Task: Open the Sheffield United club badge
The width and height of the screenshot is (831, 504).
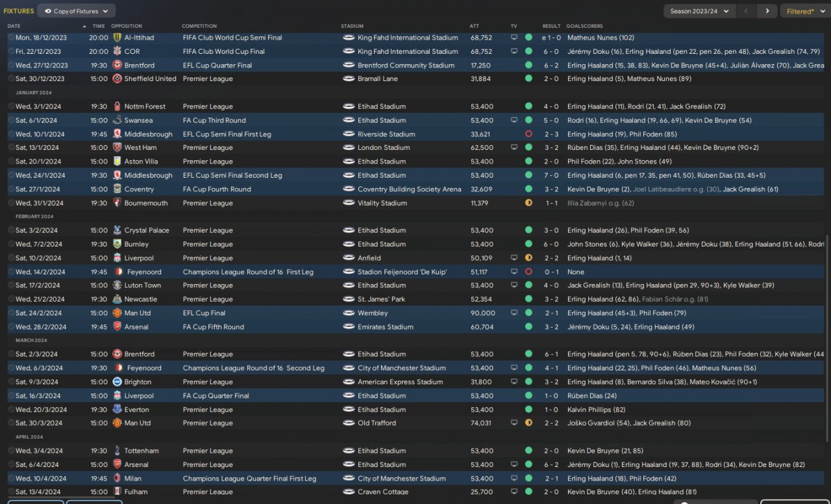Action: coord(118,78)
